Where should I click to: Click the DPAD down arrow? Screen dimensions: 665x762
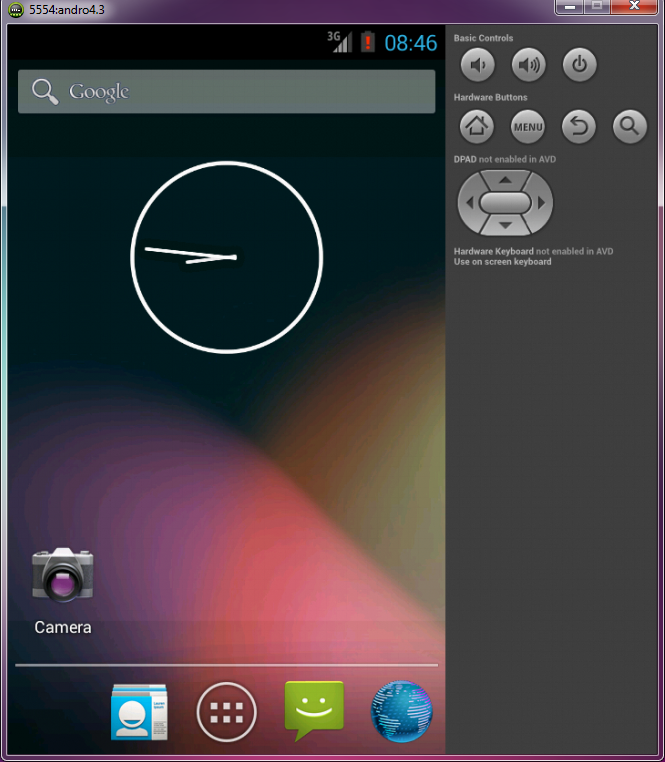pos(505,225)
